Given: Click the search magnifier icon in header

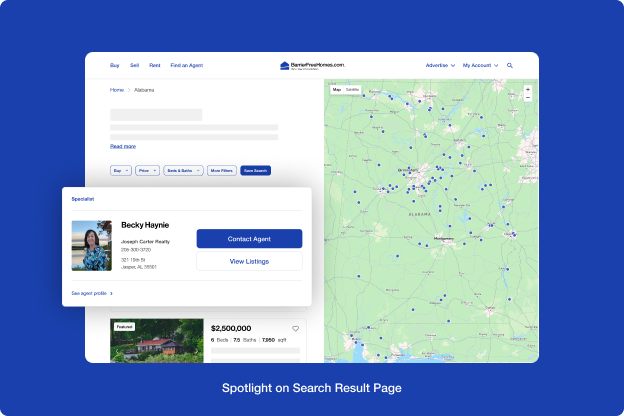Looking at the screenshot, I should [x=510, y=65].
